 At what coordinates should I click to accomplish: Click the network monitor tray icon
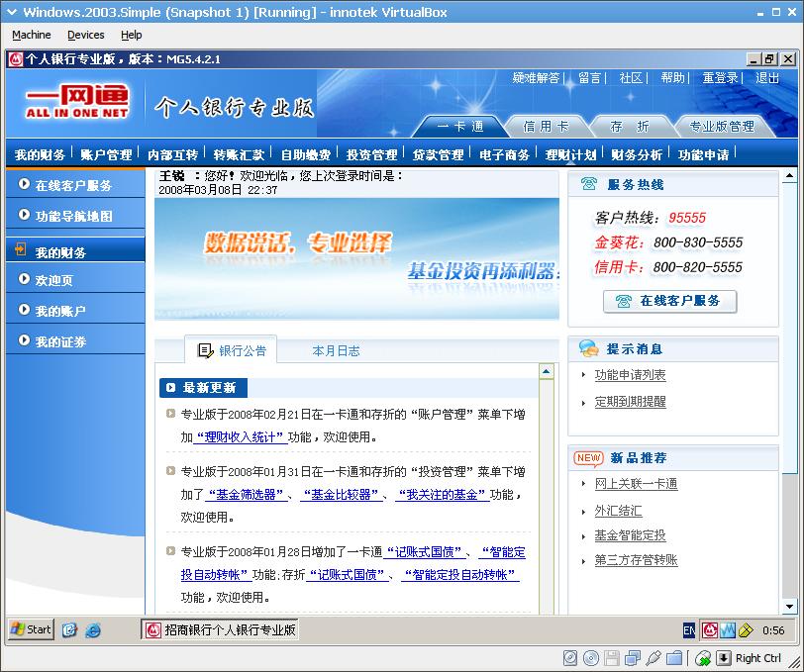point(727,630)
